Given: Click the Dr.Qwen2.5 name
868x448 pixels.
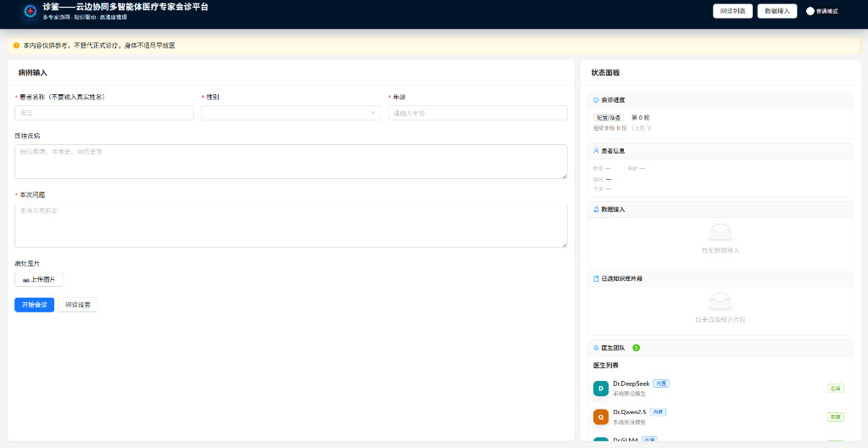Looking at the screenshot, I should [630, 412].
